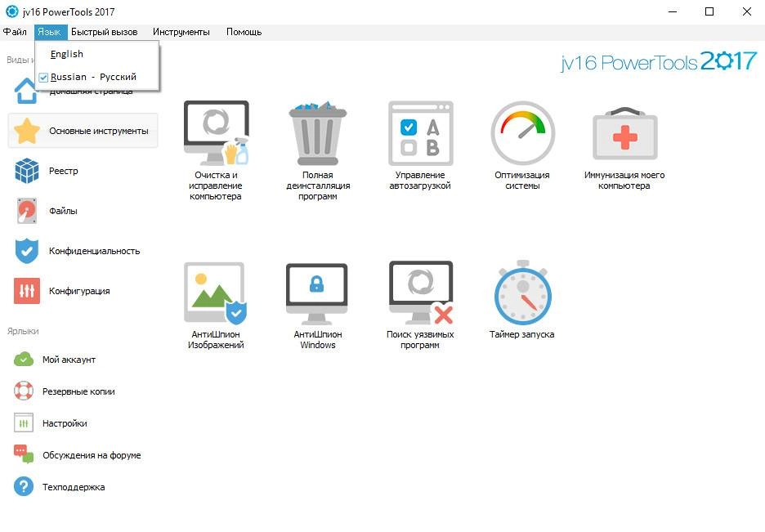
Task: Click the Полная деинсталляция программ label
Action: [318, 186]
